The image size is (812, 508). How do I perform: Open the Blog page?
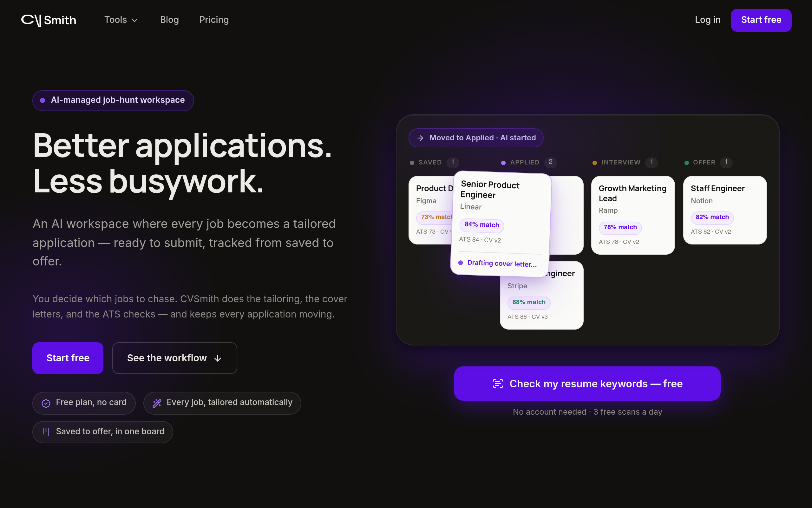[169, 20]
